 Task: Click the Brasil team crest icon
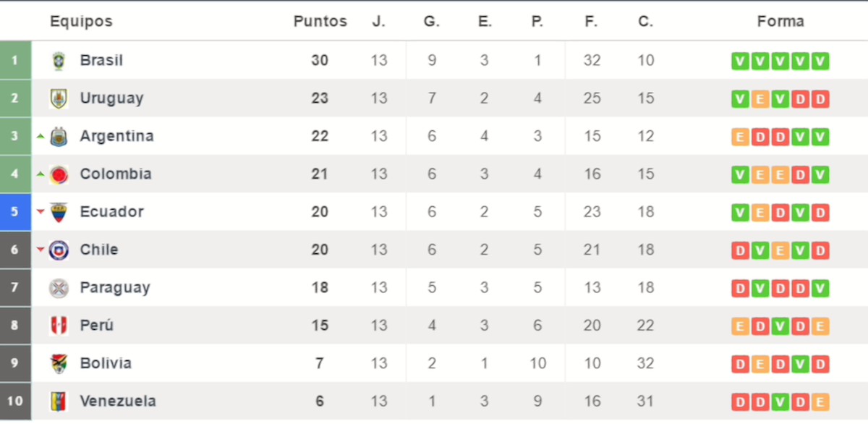pyautogui.click(x=59, y=61)
